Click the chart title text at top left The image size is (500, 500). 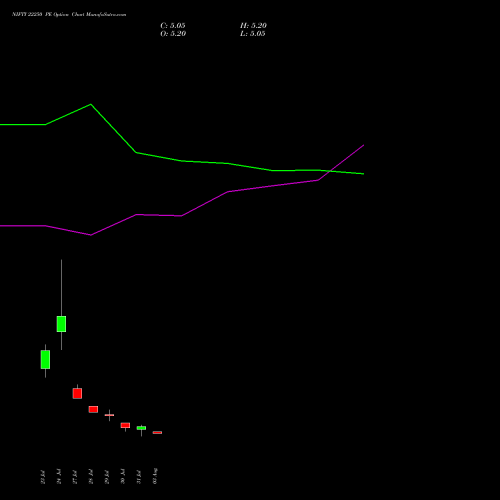(x=69, y=14)
